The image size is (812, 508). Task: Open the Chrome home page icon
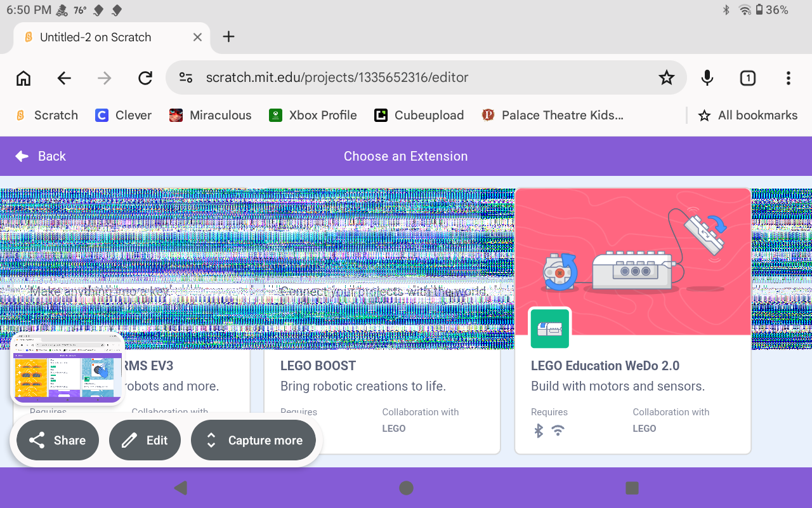point(23,78)
